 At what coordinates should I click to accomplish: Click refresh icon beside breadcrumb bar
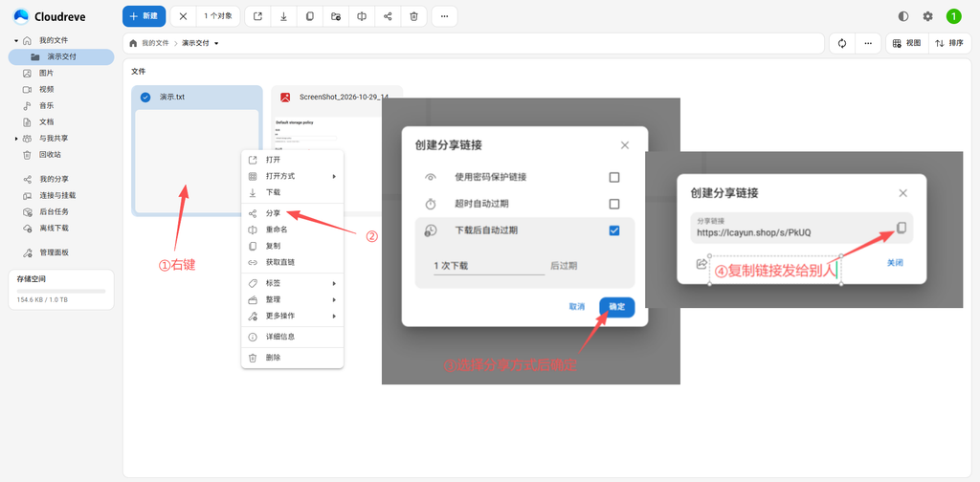pos(842,43)
